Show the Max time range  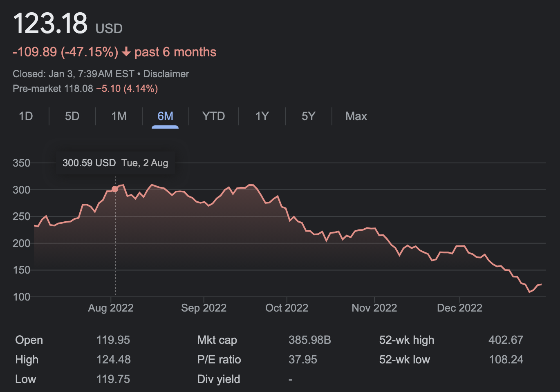(356, 116)
